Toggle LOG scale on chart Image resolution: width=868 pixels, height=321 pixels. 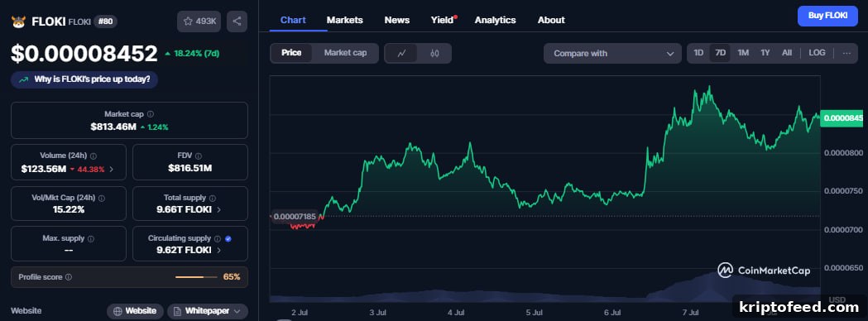click(817, 53)
